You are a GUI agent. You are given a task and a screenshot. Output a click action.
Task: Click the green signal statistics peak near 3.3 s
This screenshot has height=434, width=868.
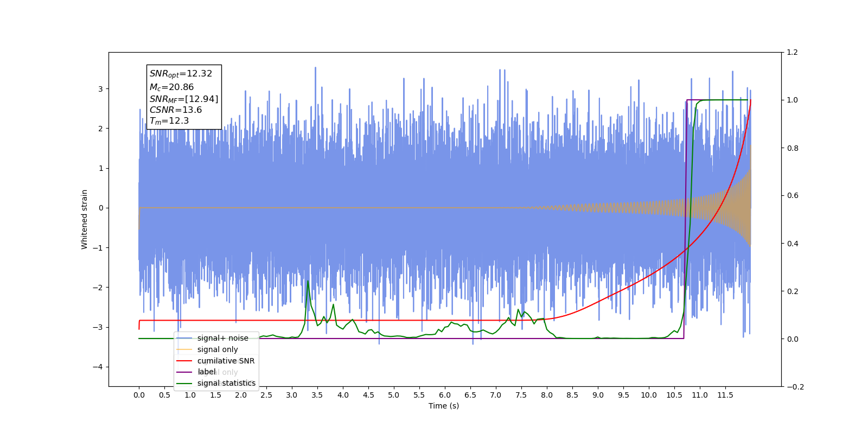(x=308, y=281)
